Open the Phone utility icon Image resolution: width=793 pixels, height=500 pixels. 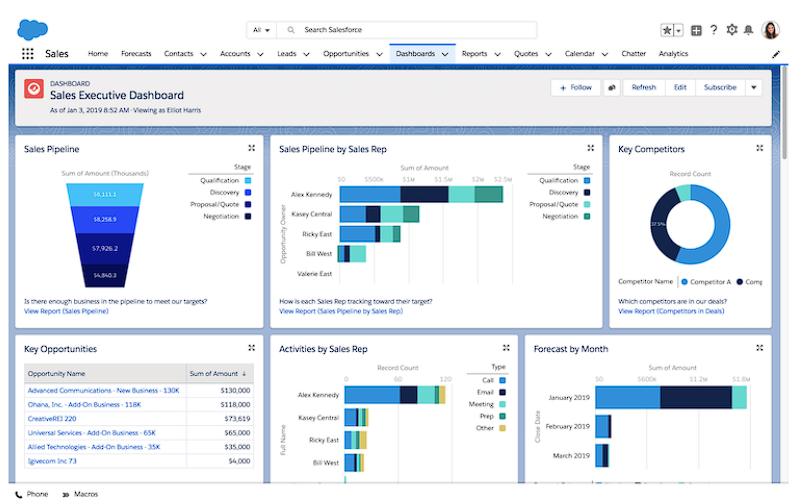(19, 494)
